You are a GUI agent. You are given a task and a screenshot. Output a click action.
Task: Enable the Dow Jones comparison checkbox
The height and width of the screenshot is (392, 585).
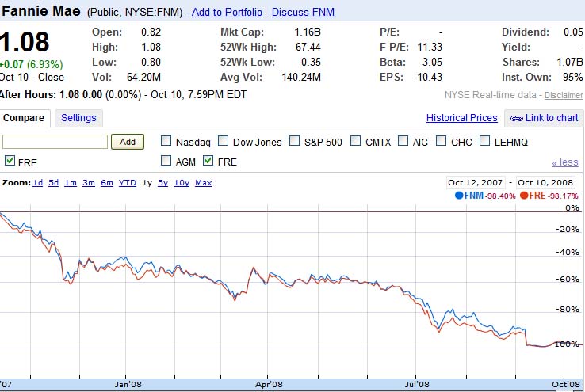coord(223,141)
